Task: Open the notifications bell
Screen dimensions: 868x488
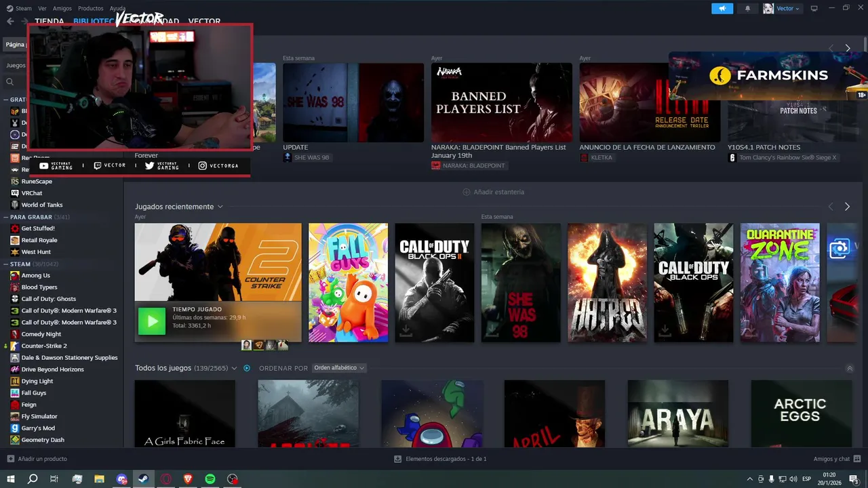Action: click(748, 8)
